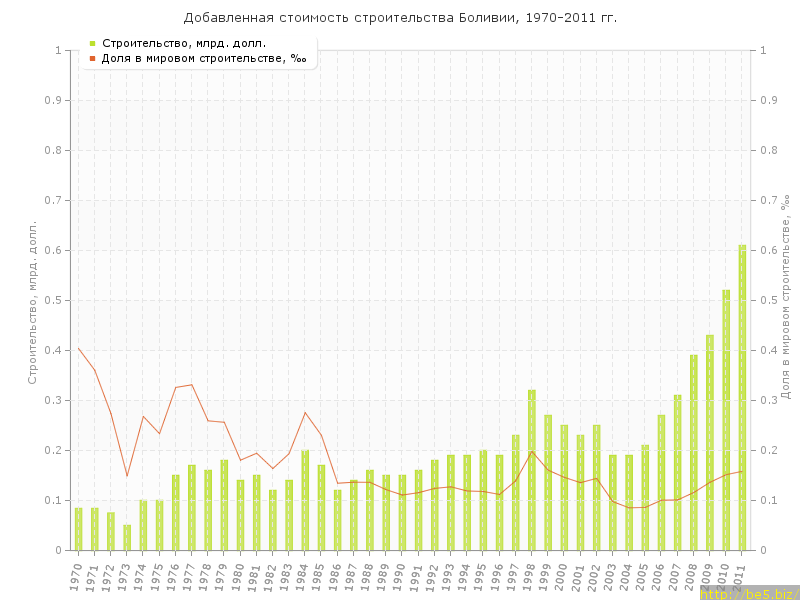Image resolution: width=800 pixels, height=600 pixels.
Task: Click the orange line peak at 1977
Action: point(192,384)
